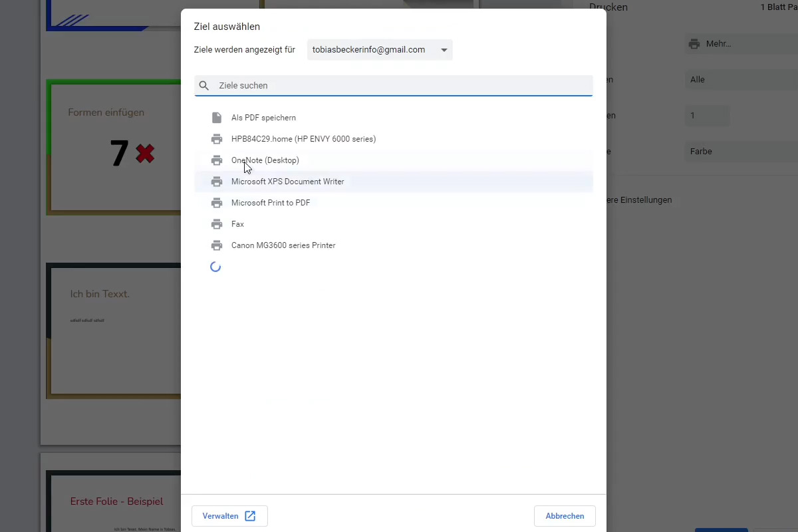Click the Erste Folie - Beispiel slide preview
This screenshot has height=532, width=798.
pos(113,501)
